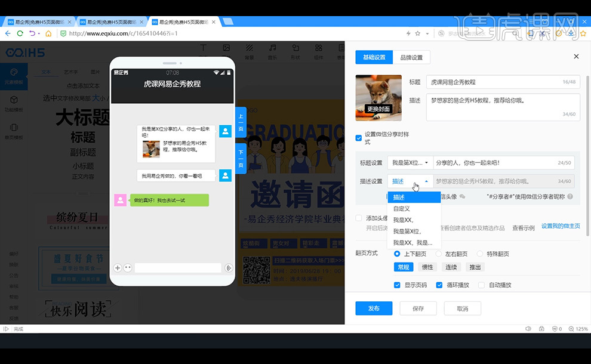Select 我是第X位, option in dropdown

[414, 232]
